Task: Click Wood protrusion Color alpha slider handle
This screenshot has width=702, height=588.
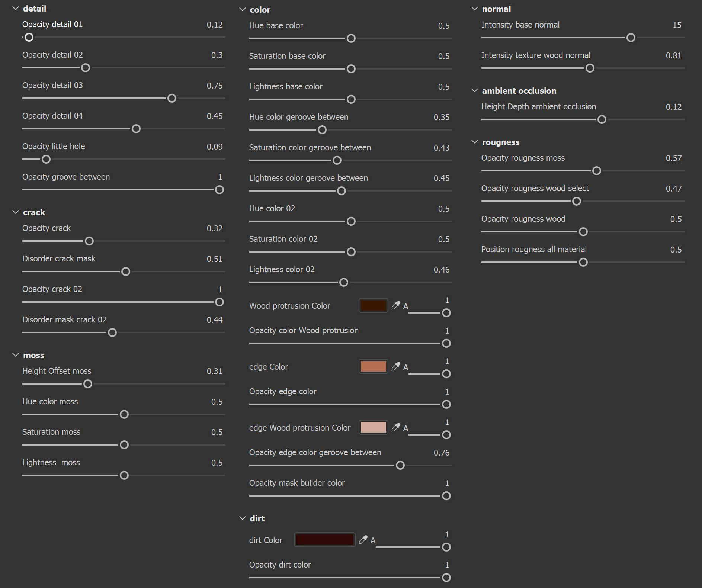Action: click(x=446, y=313)
